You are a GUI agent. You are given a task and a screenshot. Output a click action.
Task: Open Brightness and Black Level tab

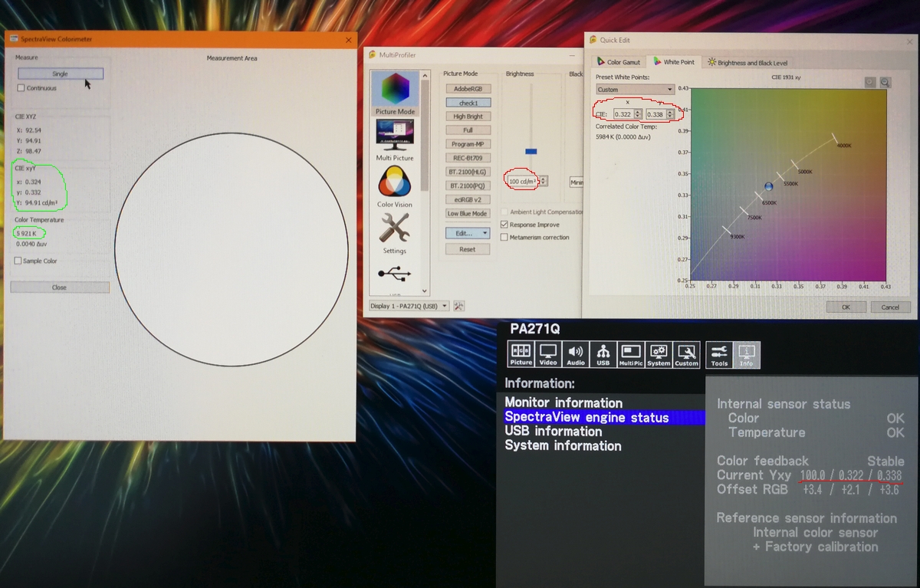747,63
